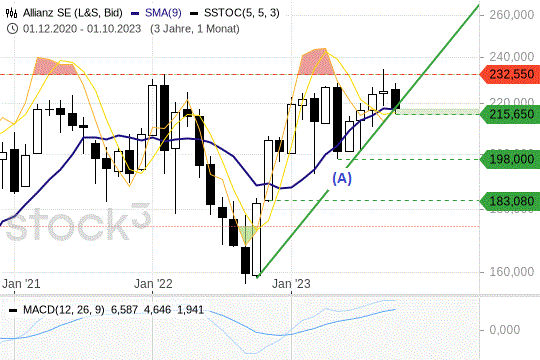Click the MACD(12, 26, 9) indicator label

coord(64,310)
